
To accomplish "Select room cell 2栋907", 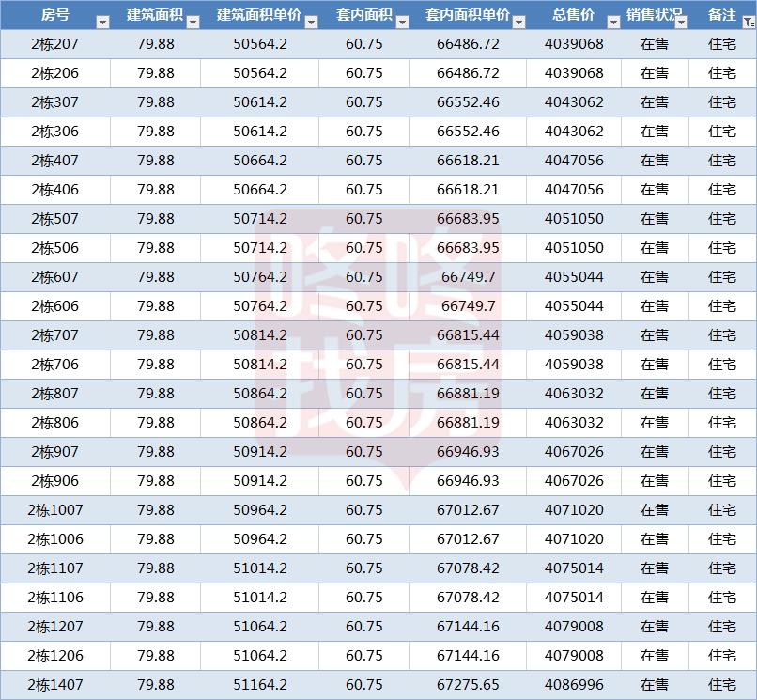I will pos(55,452).
